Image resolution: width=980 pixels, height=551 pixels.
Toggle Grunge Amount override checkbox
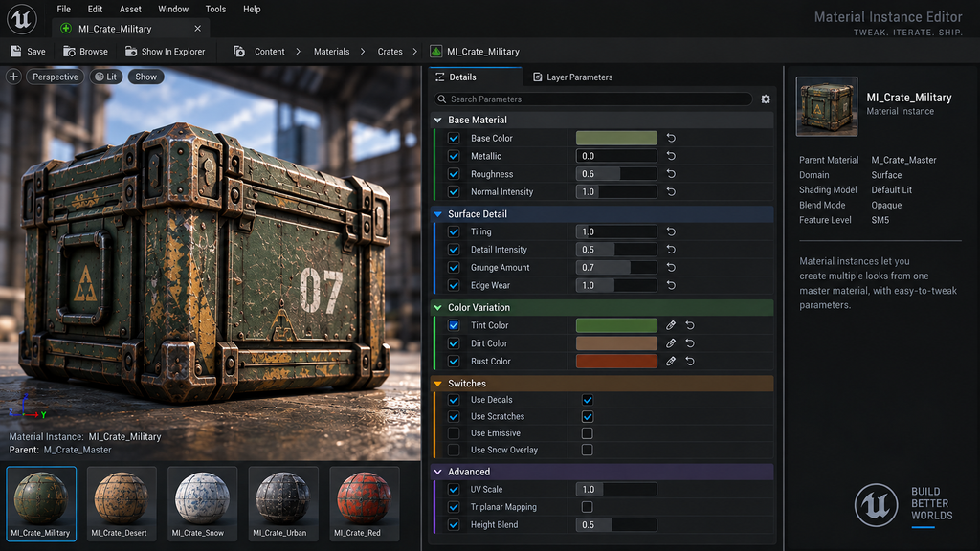point(454,268)
